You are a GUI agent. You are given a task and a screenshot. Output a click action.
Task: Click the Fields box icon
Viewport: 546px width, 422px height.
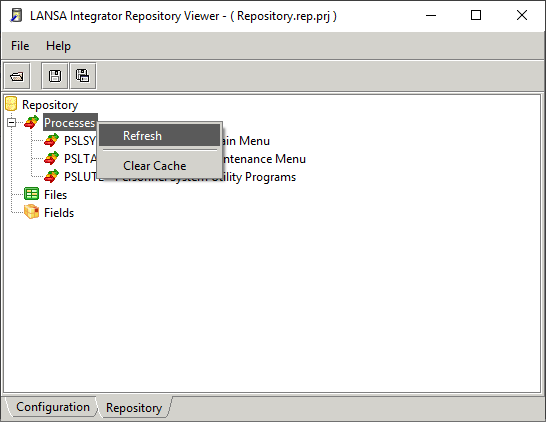[31, 212]
